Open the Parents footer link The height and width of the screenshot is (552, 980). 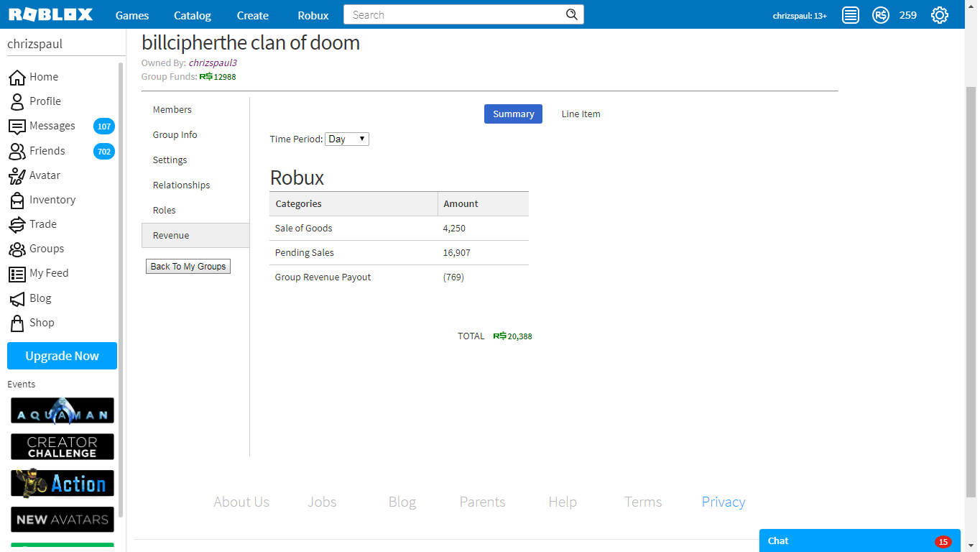click(483, 502)
